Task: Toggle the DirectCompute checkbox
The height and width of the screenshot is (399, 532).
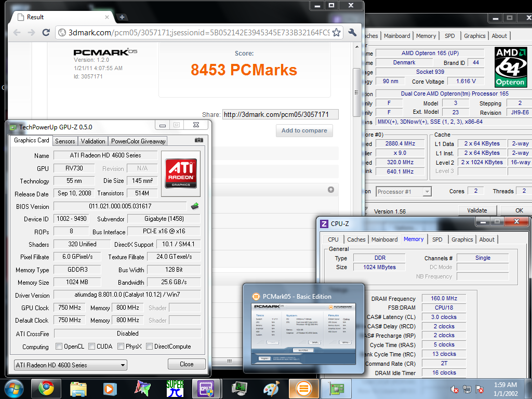Action: click(x=149, y=347)
